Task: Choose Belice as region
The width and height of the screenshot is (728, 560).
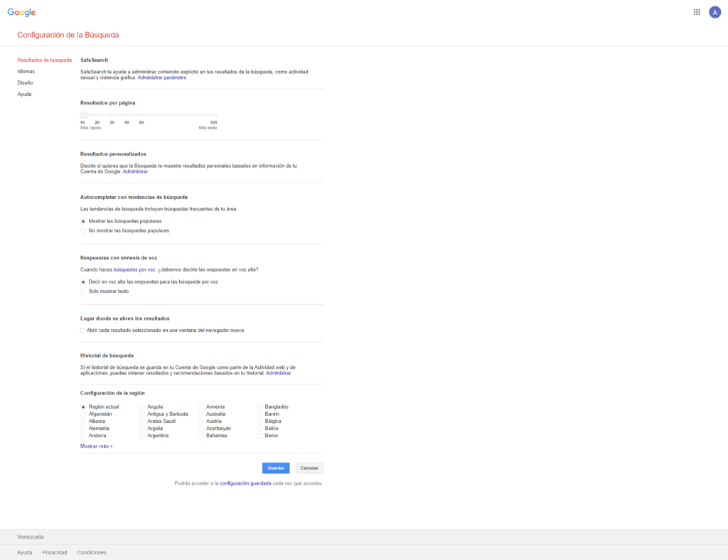Action: 259,429
